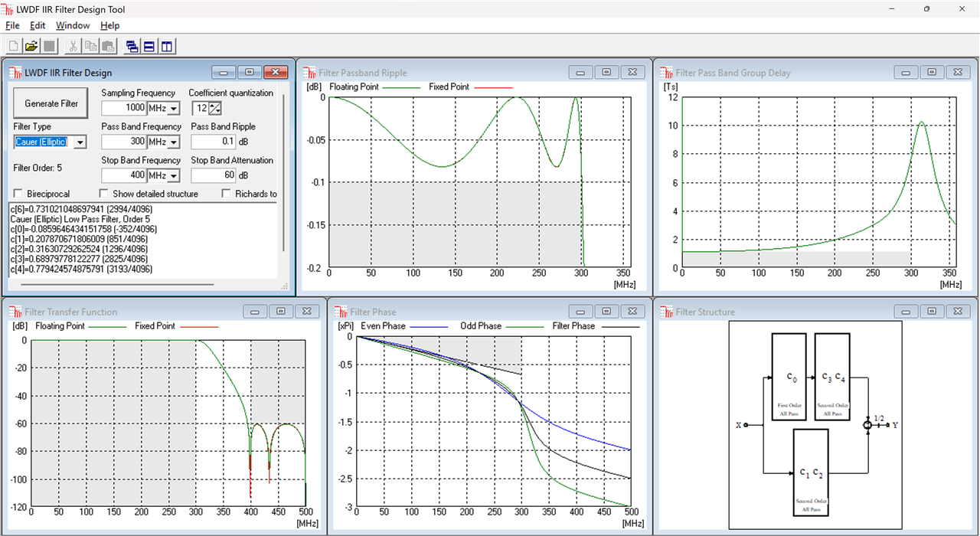Screen dimensions: 980x536
Task: Open the Help menu
Action: pos(109,25)
